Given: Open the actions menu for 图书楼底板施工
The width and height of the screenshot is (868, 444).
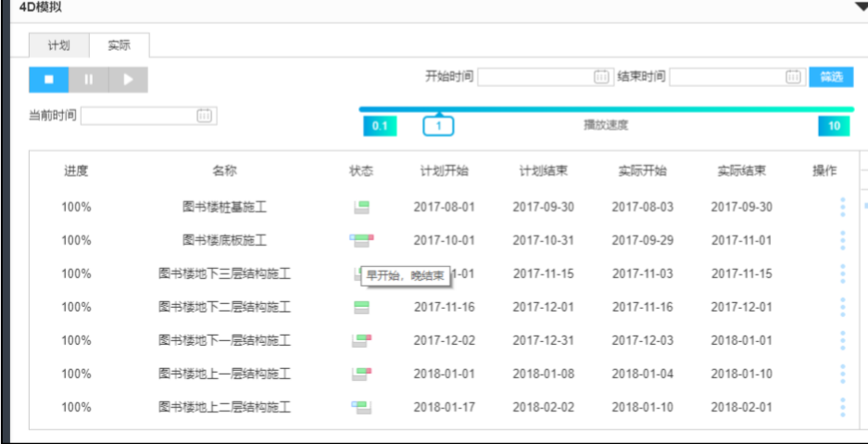Looking at the screenshot, I should coord(843,240).
